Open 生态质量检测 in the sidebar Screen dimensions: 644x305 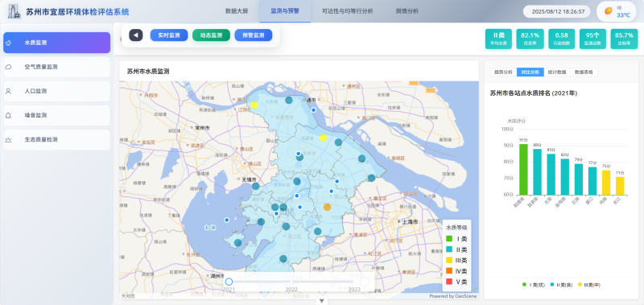point(56,139)
